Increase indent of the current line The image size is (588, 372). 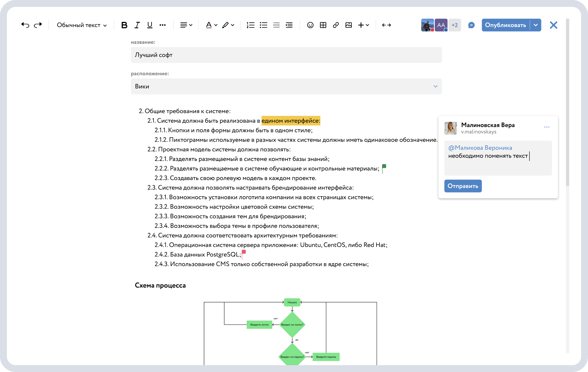tap(289, 25)
